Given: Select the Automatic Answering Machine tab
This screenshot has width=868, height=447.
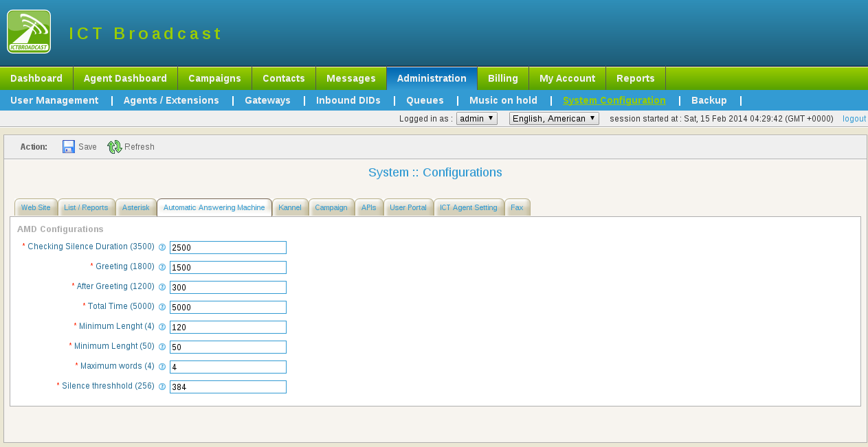Looking at the screenshot, I should coord(214,207).
